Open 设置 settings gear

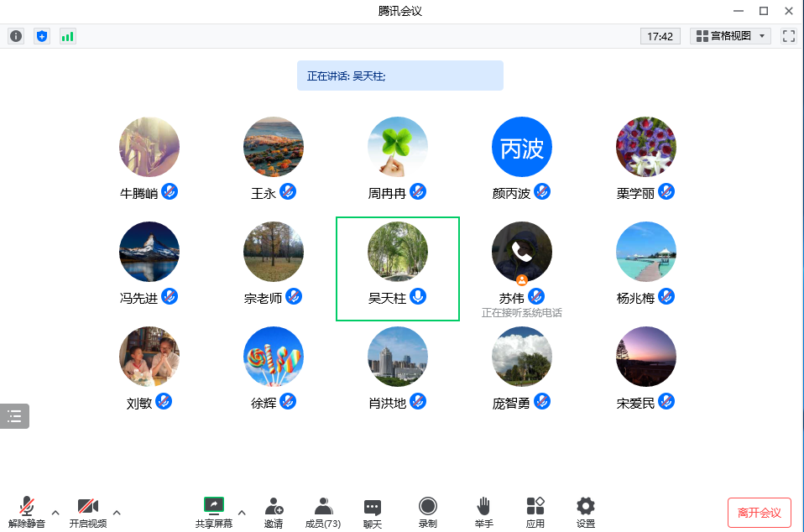pyautogui.click(x=586, y=513)
